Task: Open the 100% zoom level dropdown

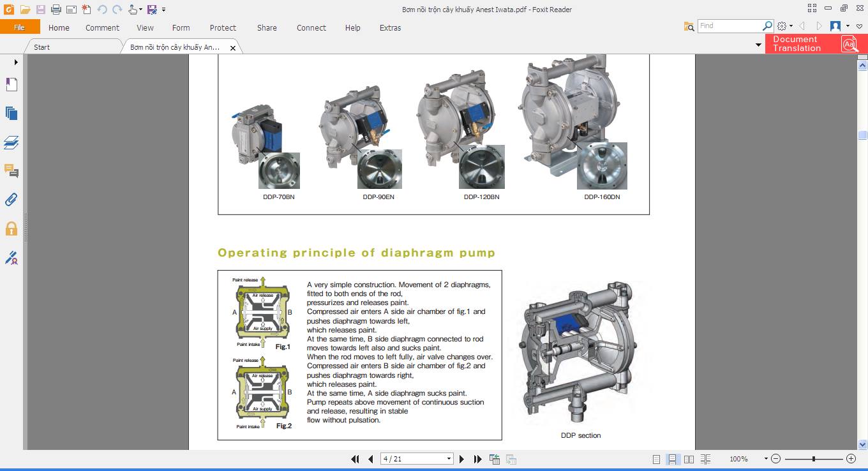Action: tap(765, 459)
